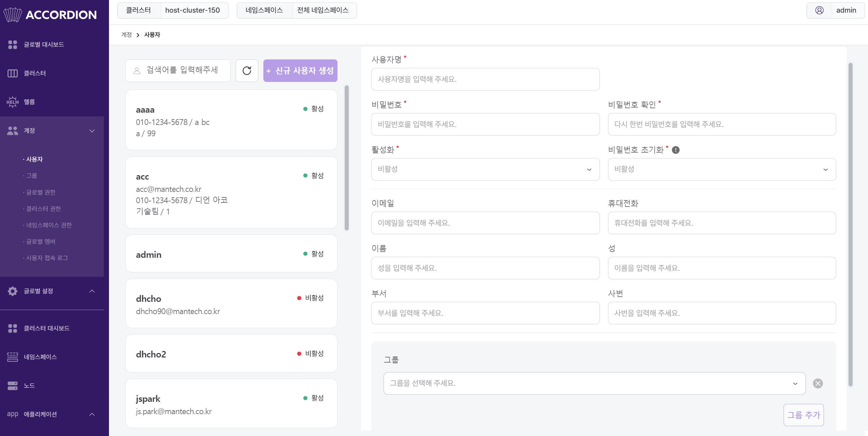Collapse the 계정 menu chevron
Image resolution: width=868 pixels, height=436 pixels.
(x=92, y=131)
